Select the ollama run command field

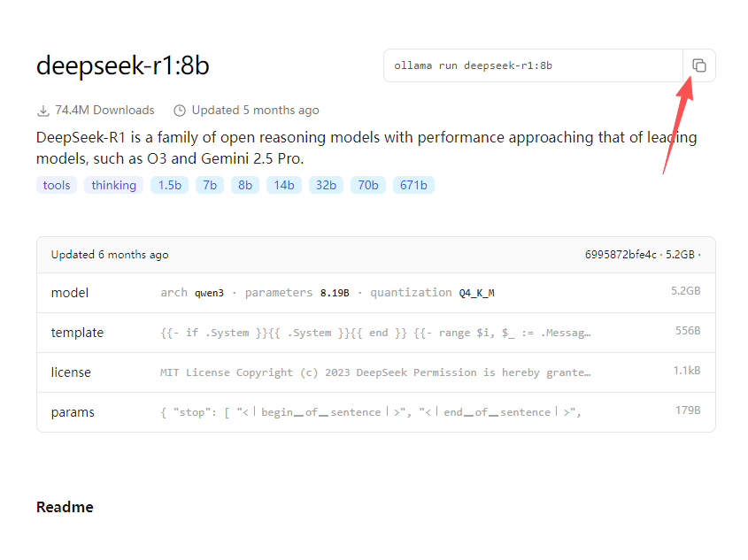coord(533,65)
